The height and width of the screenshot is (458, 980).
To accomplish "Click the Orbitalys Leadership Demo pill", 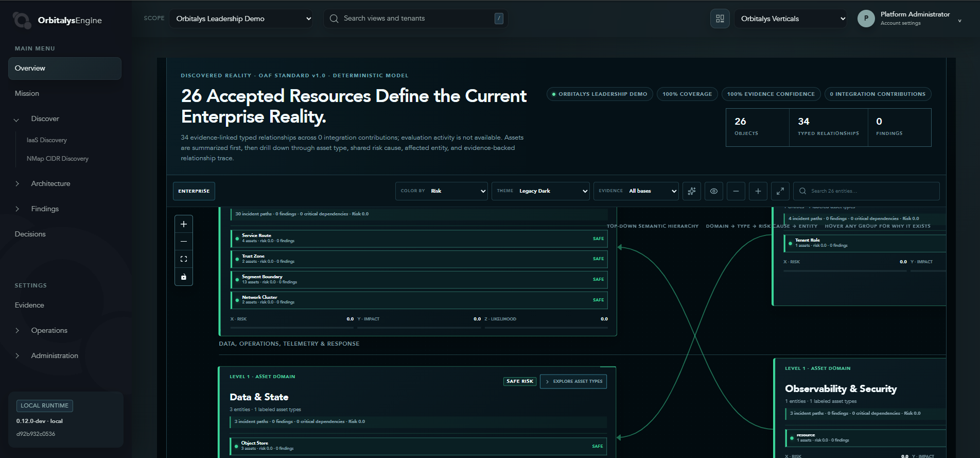I will [600, 94].
